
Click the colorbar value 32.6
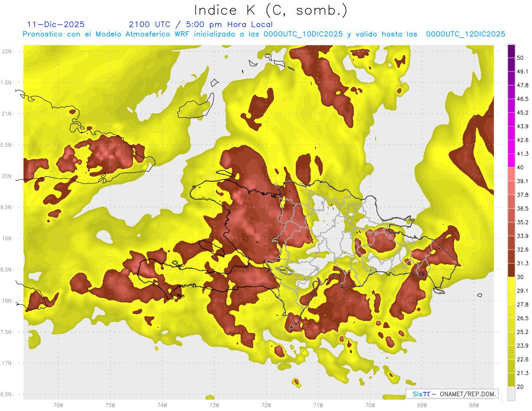(523, 250)
